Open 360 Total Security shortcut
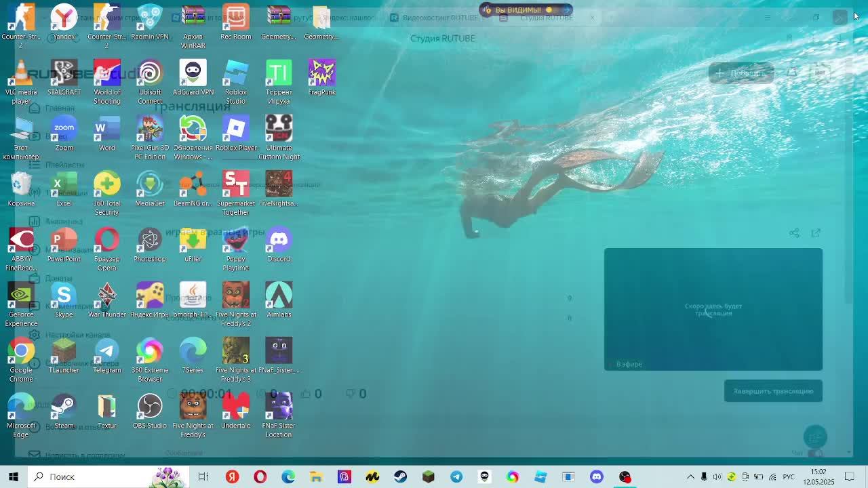Screen dimensions: 868x488 pos(107,194)
